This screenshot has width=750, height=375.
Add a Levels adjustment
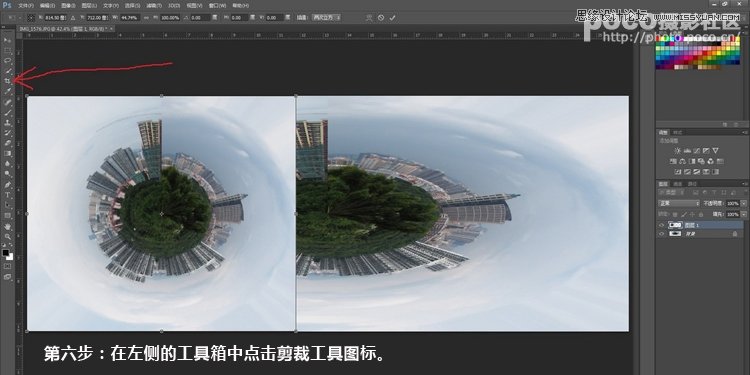tap(687, 151)
